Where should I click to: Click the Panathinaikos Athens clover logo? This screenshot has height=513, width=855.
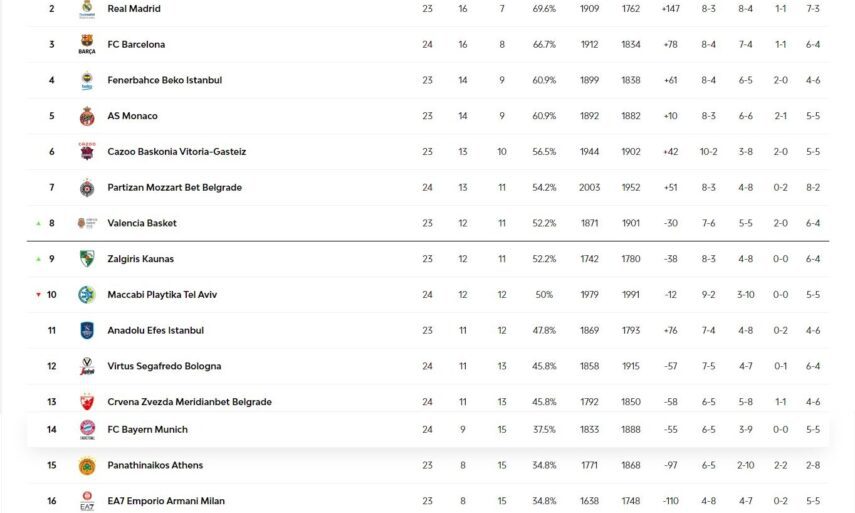point(87,466)
